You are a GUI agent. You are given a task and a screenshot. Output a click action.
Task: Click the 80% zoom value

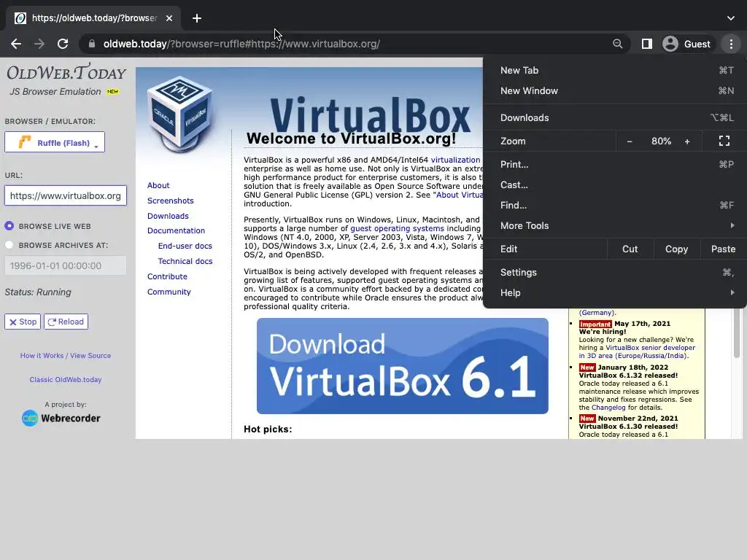pos(661,141)
